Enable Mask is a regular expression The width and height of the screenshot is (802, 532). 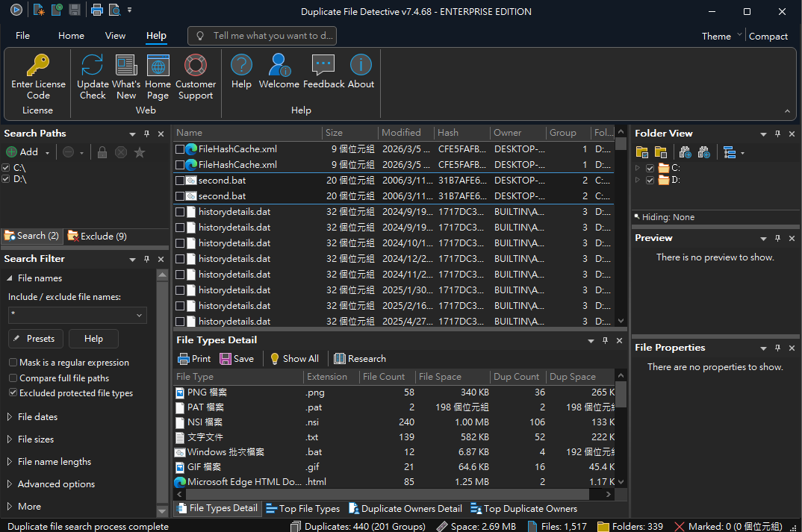[x=13, y=363]
